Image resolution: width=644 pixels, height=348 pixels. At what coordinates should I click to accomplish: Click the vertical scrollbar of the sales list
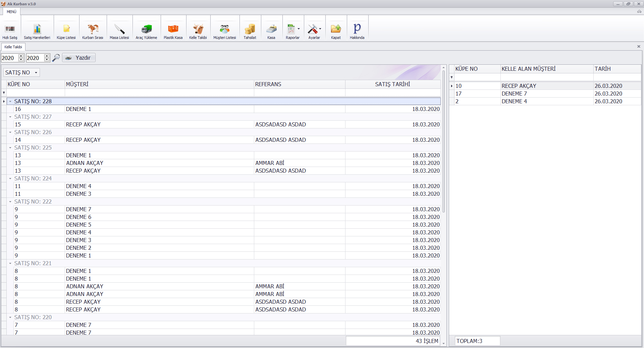tap(443, 141)
